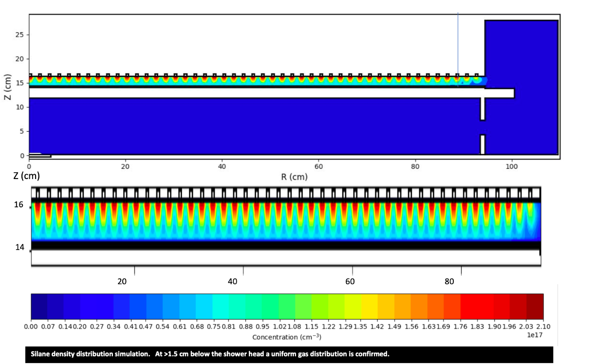Click the 16 label beside the zoomed plot
596x364 pixels.
point(19,205)
